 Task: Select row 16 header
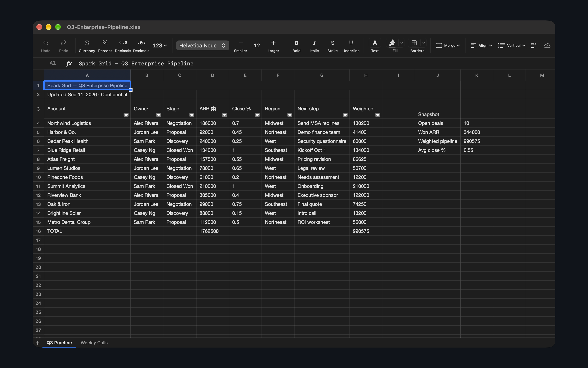pos(38,231)
